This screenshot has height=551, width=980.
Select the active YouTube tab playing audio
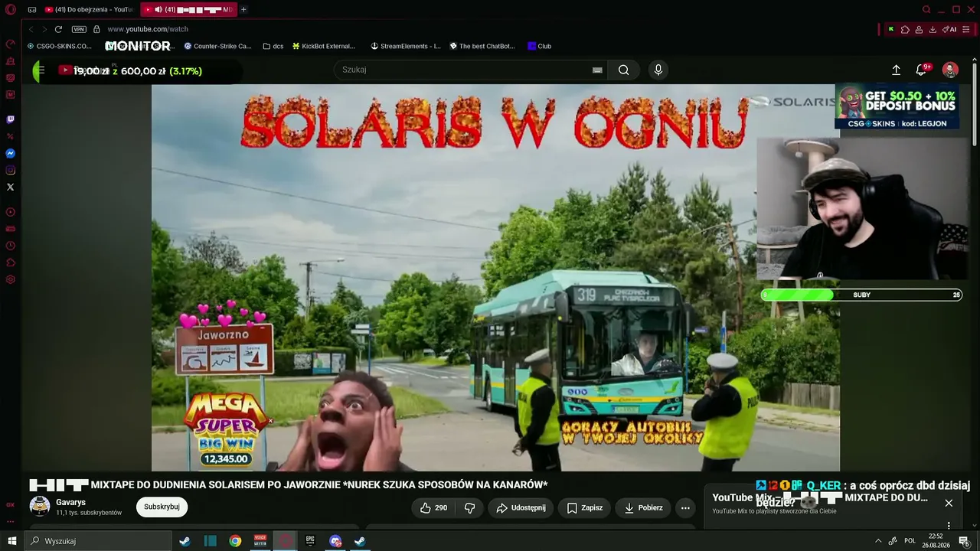click(x=188, y=10)
